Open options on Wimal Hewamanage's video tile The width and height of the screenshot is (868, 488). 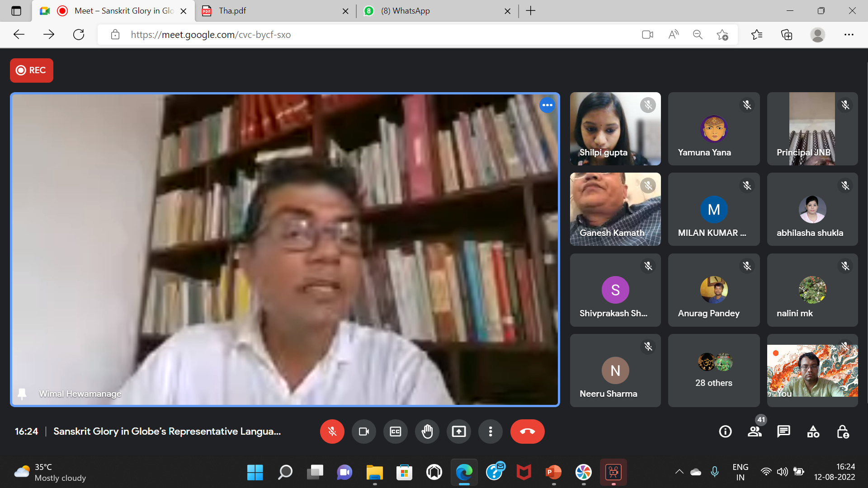547,105
